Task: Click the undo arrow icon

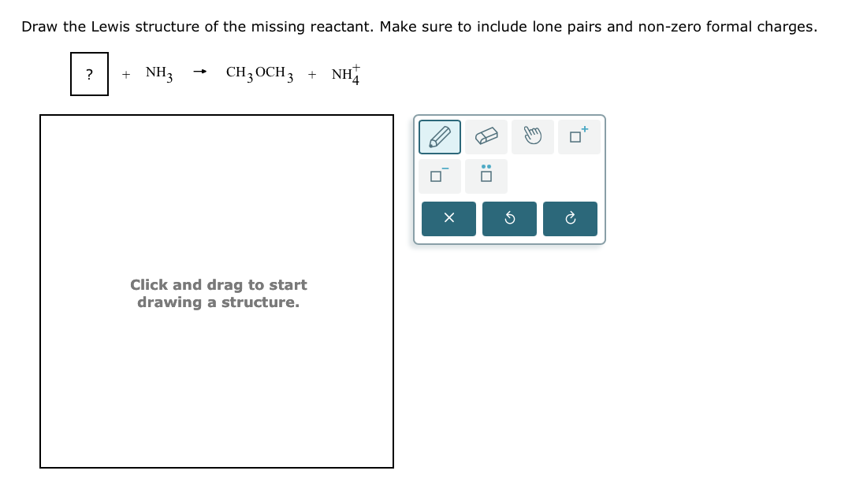Action: coord(509,218)
